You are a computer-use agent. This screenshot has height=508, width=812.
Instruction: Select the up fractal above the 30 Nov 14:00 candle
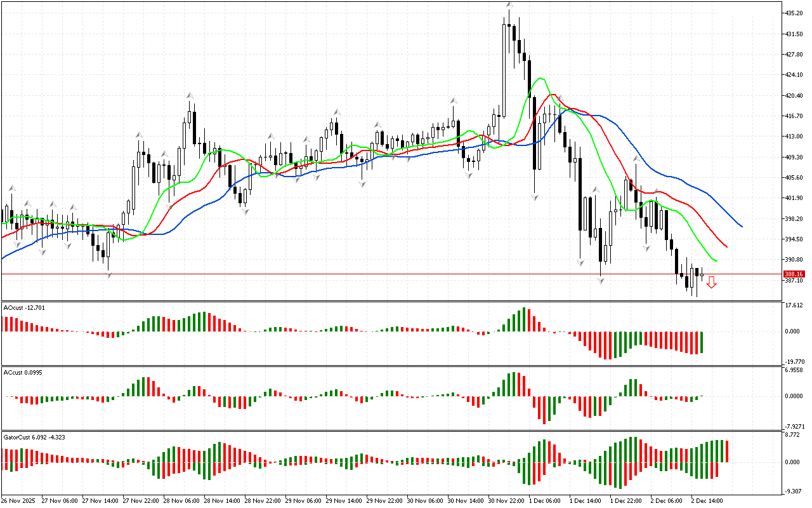454,100
